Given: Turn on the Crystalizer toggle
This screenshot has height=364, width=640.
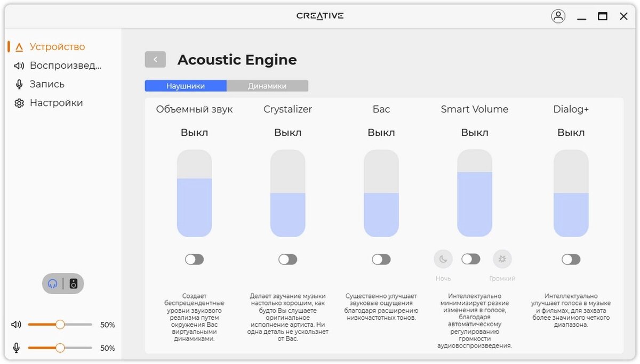Looking at the screenshot, I should (x=287, y=260).
